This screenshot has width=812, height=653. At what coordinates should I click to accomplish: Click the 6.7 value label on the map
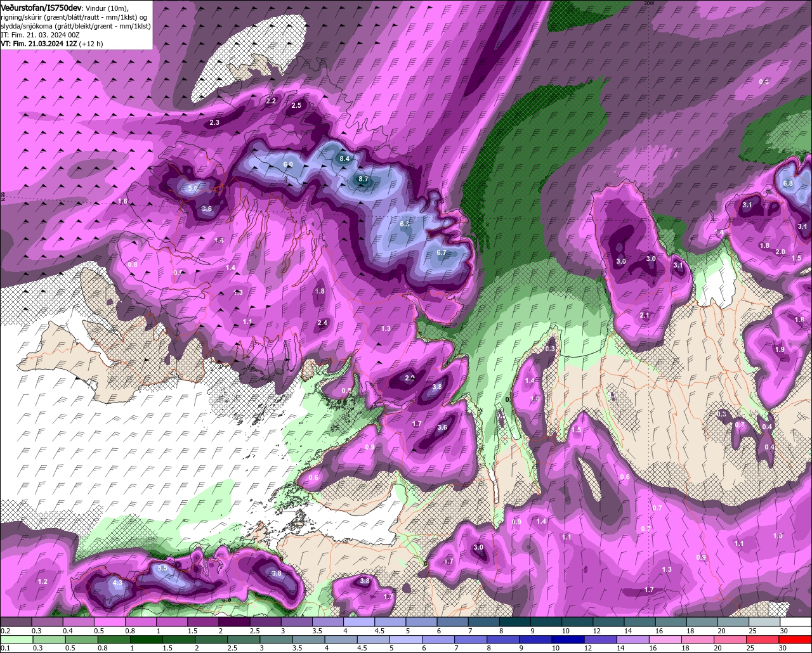[442, 252]
